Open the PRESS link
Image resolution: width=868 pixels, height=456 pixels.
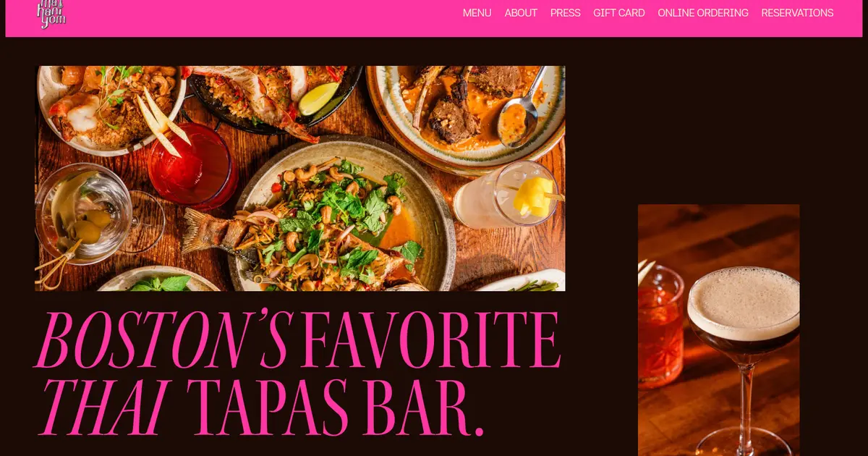565,13
